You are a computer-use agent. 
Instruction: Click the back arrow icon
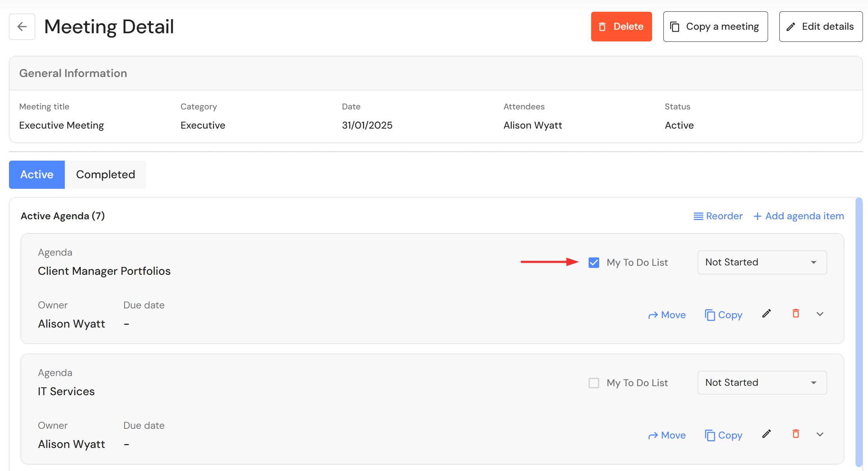point(22,27)
